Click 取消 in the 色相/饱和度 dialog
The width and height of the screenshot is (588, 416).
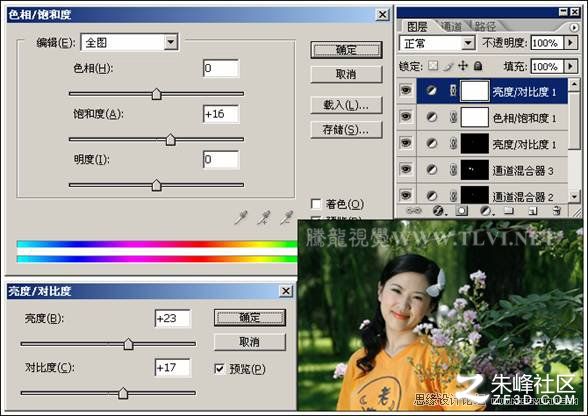(346, 74)
